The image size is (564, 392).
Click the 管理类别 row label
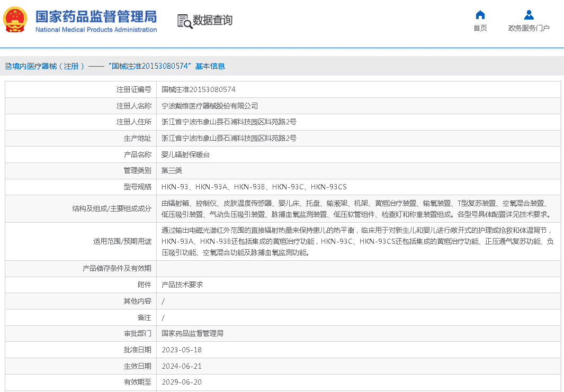click(137, 171)
